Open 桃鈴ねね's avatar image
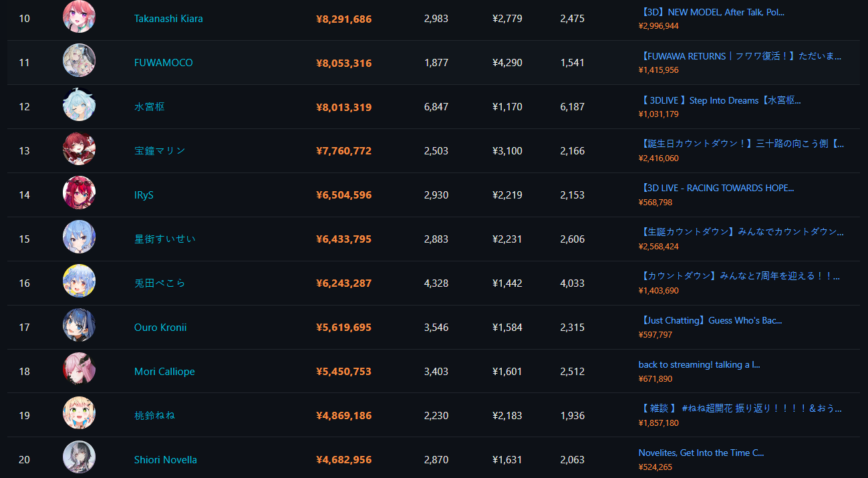The height and width of the screenshot is (478, 868). coord(79,414)
